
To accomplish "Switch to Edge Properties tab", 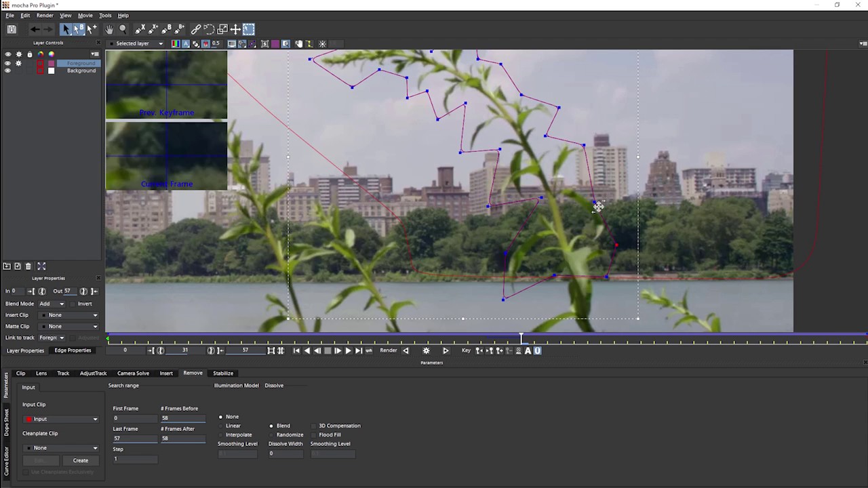I will 73,350.
